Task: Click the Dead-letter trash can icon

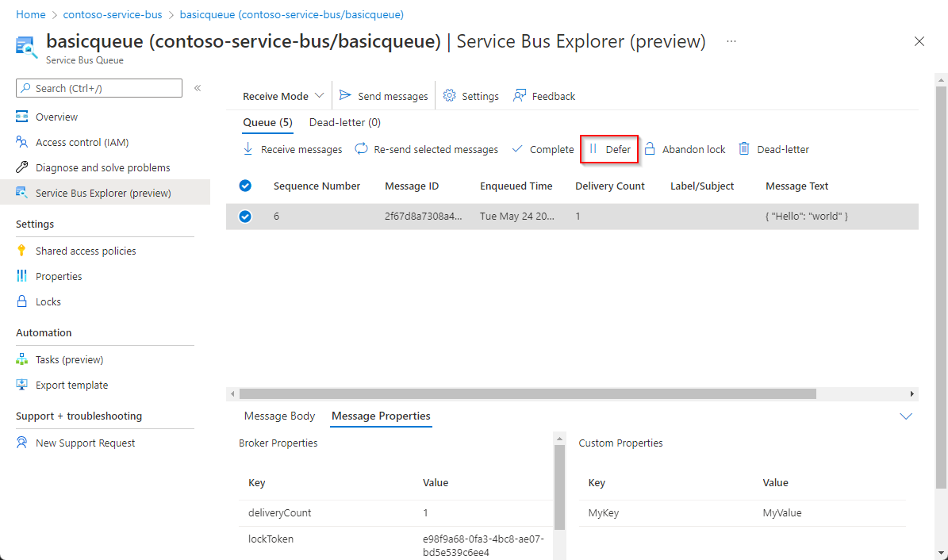Action: click(x=744, y=149)
